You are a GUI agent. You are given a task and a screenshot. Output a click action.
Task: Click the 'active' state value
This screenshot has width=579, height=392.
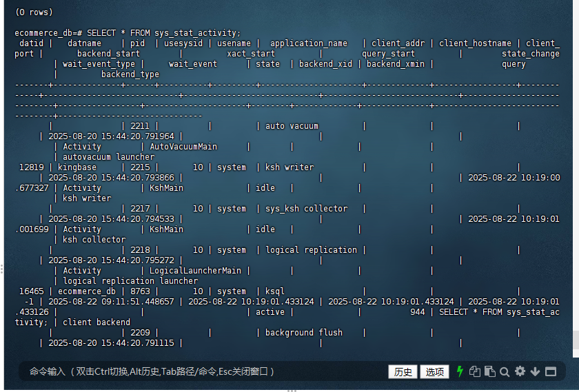[270, 312]
